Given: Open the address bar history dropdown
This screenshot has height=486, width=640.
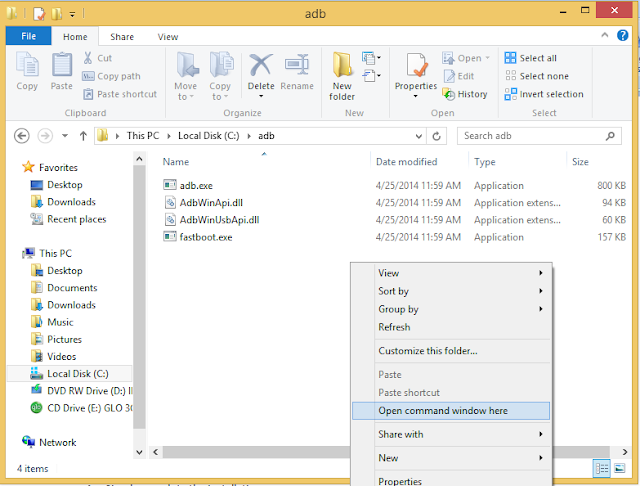Looking at the screenshot, I should [x=418, y=136].
